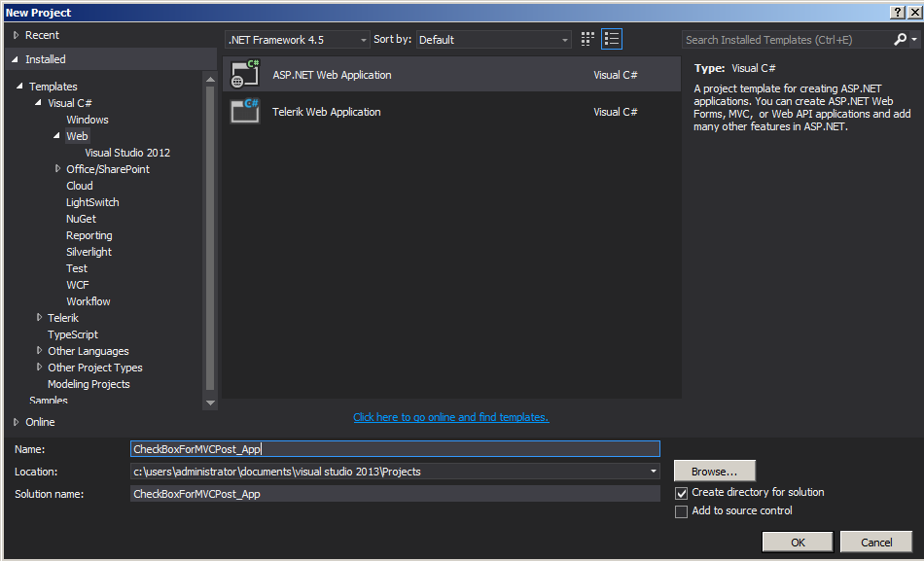Image resolution: width=924 pixels, height=561 pixels.
Task: Select the Workflow category
Action: 89,301
